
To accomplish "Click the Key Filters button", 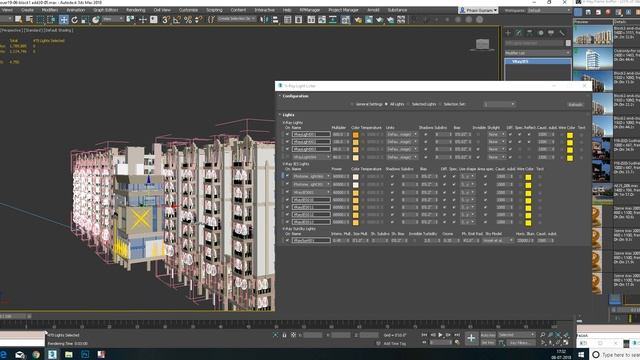I will 520,342.
